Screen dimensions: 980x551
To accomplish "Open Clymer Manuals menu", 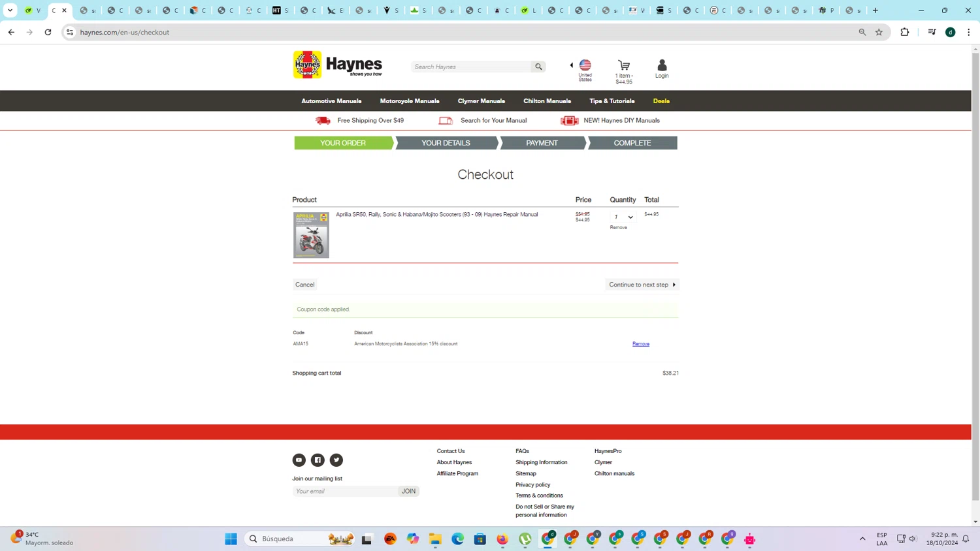I will coord(482,101).
